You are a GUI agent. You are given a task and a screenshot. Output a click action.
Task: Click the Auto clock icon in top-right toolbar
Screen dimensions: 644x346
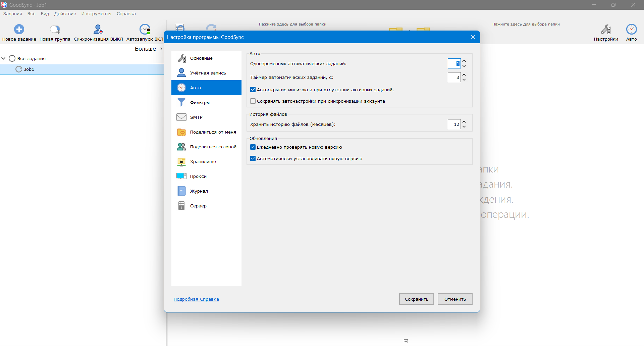(x=631, y=30)
